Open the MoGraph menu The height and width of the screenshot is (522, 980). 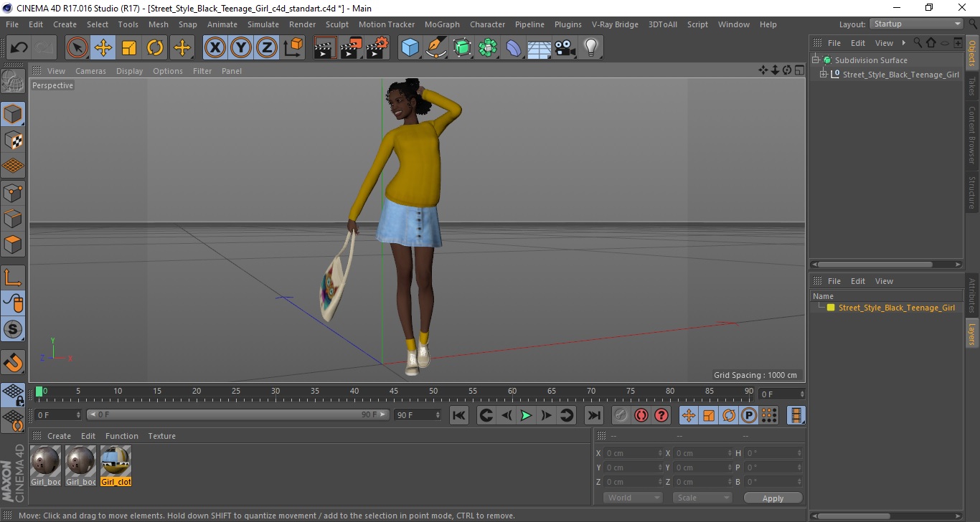coord(442,24)
